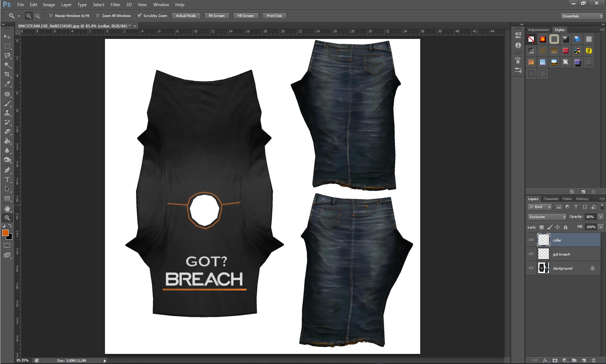606x364 pixels.
Task: Select the Horizontal Type tool
Action: [7, 179]
